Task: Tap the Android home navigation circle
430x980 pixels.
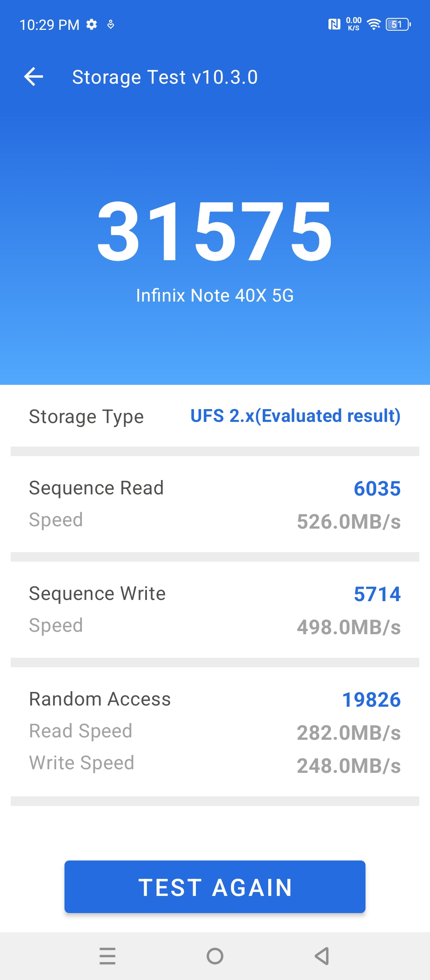Action: [x=215, y=956]
